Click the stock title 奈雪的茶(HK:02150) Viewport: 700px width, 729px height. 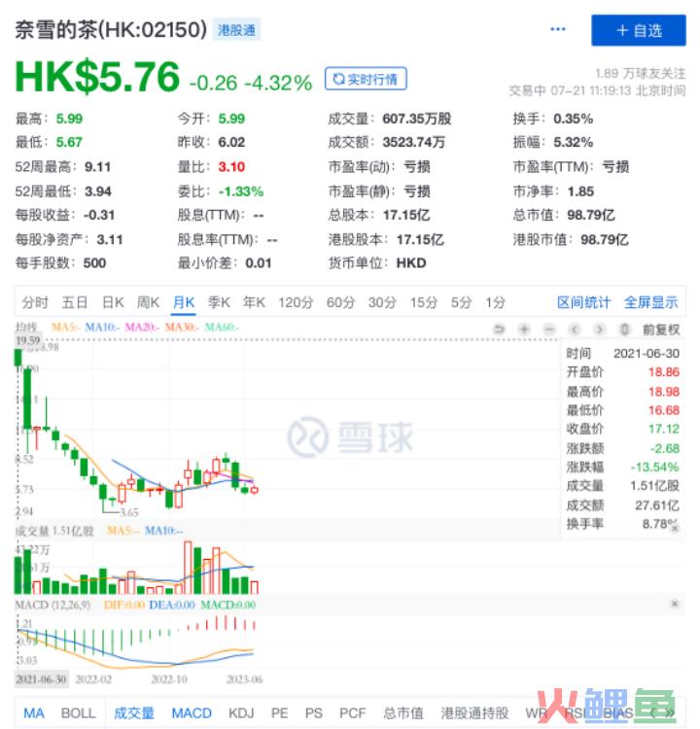coord(111,30)
